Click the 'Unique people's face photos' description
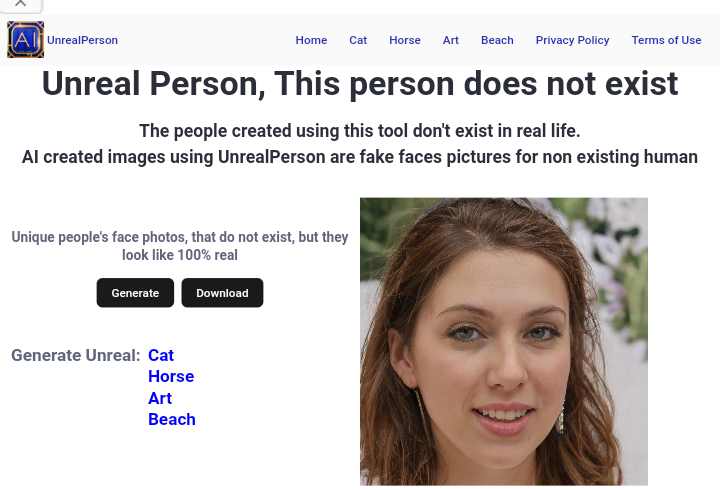This screenshot has height=490, width=720. pyautogui.click(x=180, y=246)
